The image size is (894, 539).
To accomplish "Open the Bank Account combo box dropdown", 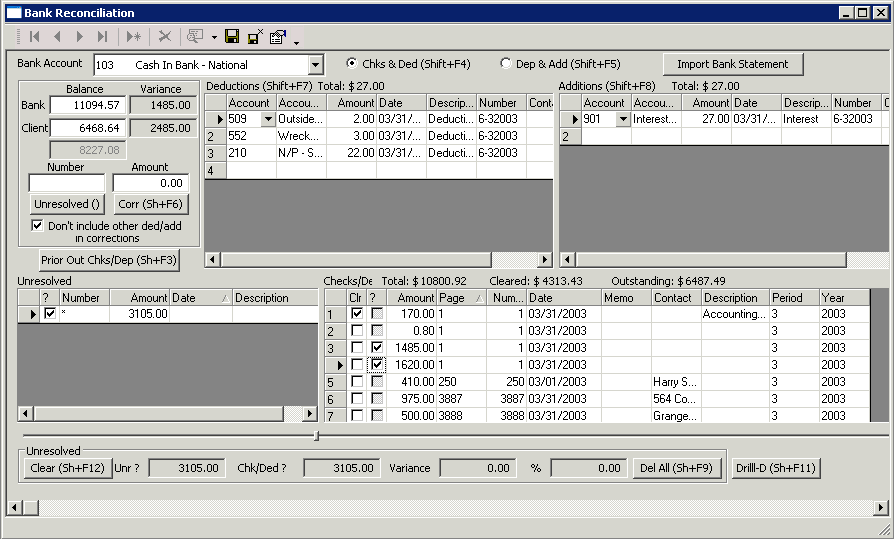I will [x=315, y=65].
